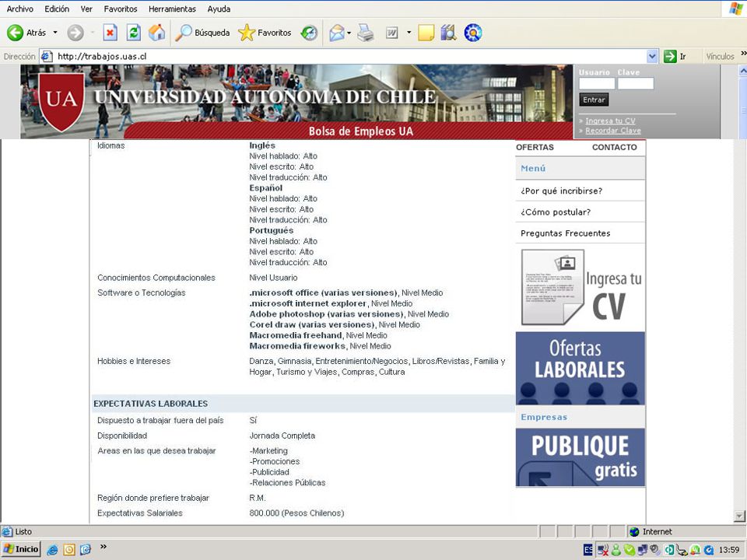This screenshot has height=560, width=747.
Task: Expand the Vínculos links chevron
Action: pyautogui.click(x=743, y=54)
